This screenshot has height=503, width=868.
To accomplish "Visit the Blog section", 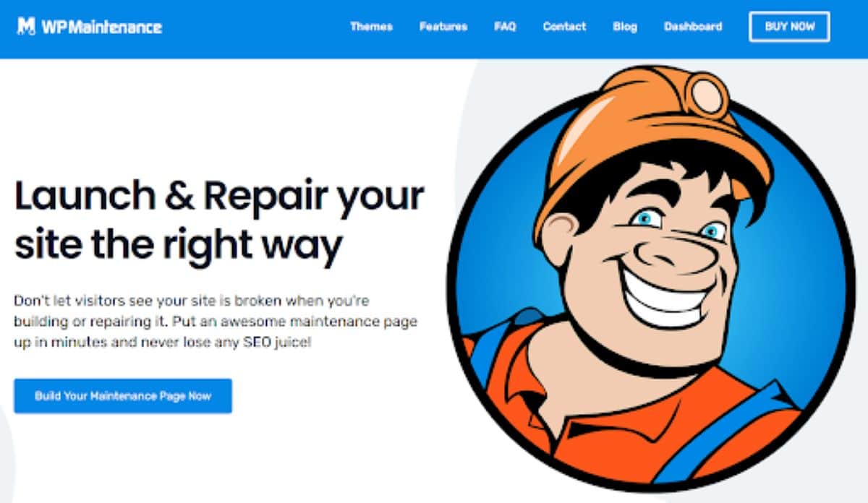I will (625, 27).
